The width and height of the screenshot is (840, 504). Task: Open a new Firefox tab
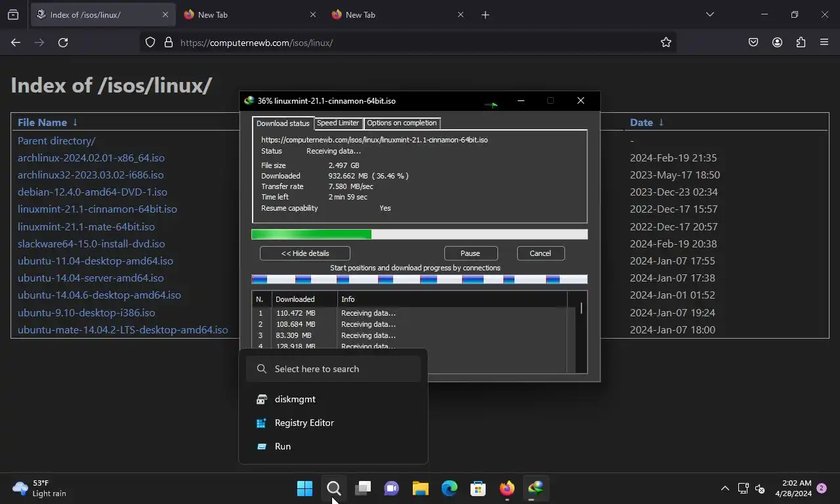[485, 14]
